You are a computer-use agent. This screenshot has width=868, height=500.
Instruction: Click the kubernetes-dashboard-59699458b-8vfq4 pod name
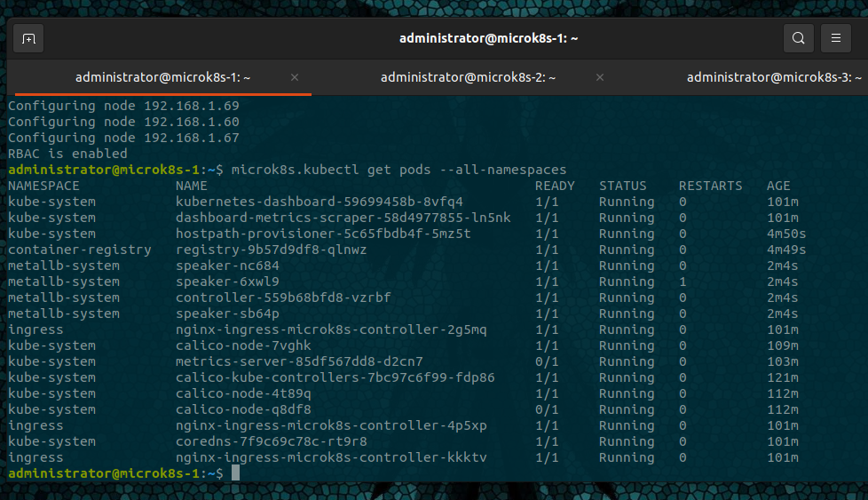pyautogui.click(x=319, y=202)
